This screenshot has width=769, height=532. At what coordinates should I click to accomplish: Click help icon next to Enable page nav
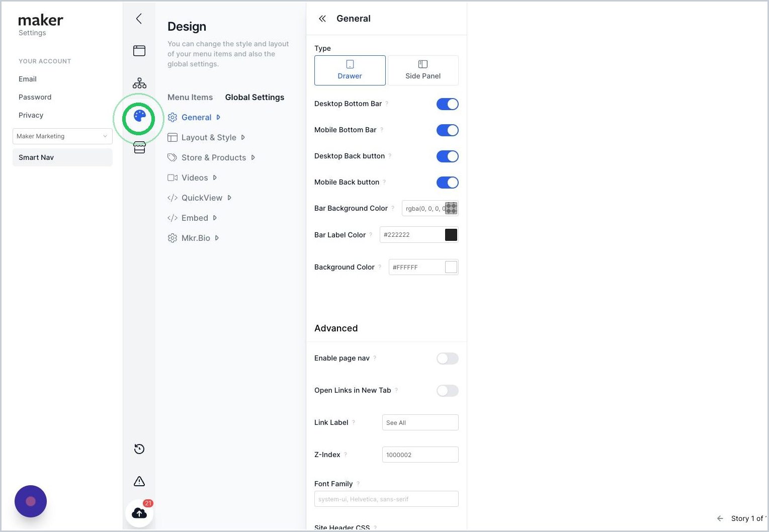click(x=375, y=358)
